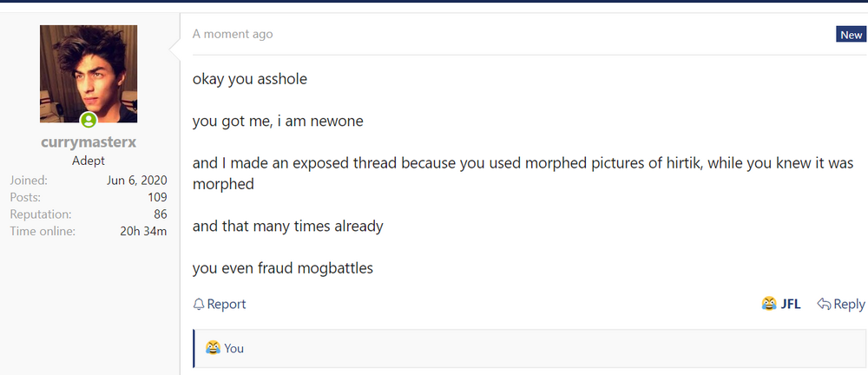Click the Joined date Jun 6, 2020
This screenshot has width=868, height=375.
click(x=137, y=181)
